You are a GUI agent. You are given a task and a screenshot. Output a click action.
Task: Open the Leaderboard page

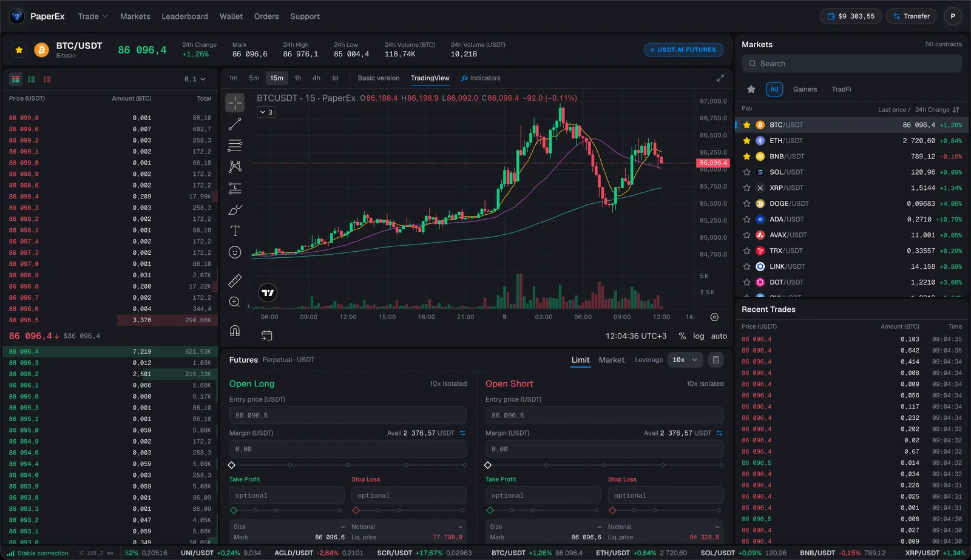point(184,16)
